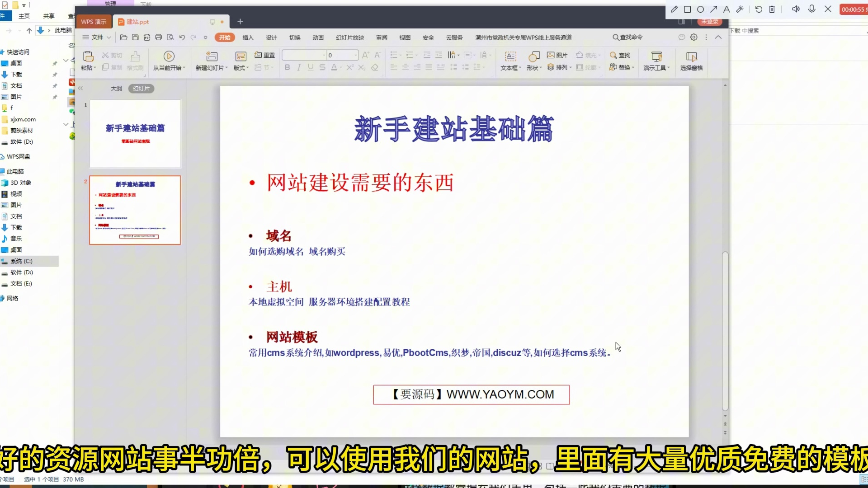The image size is (868, 488).
Task: Click the new tab plus button
Action: point(240,22)
